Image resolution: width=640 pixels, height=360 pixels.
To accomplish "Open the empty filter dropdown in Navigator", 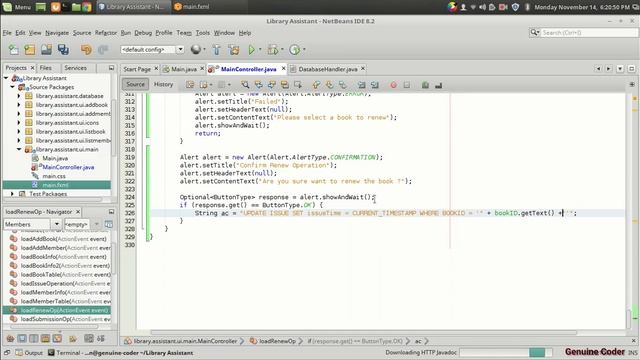I will pos(96,224).
